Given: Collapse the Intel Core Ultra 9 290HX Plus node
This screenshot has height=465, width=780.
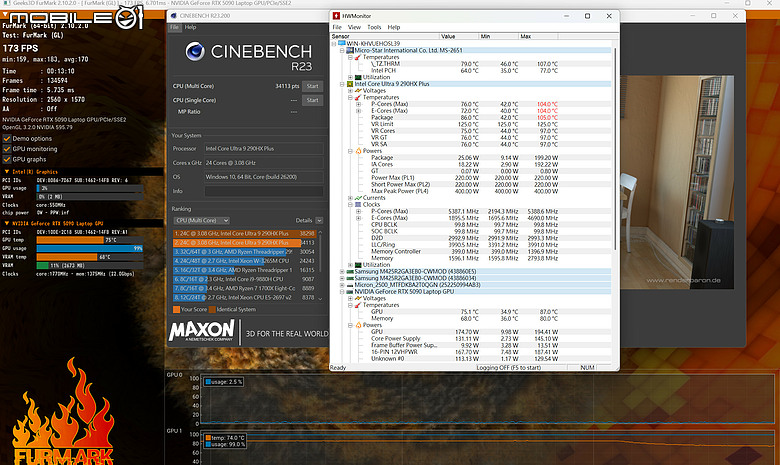Looking at the screenshot, I should 342,84.
